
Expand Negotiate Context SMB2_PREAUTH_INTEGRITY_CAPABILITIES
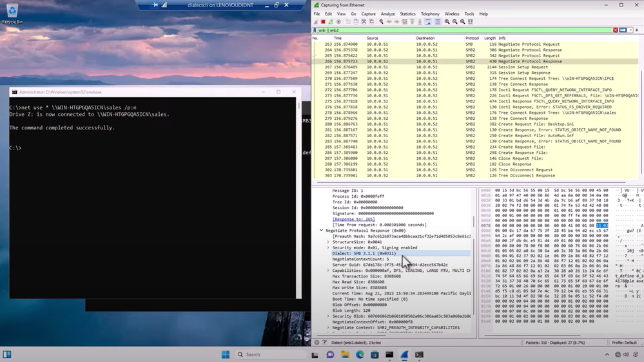pos(328,328)
